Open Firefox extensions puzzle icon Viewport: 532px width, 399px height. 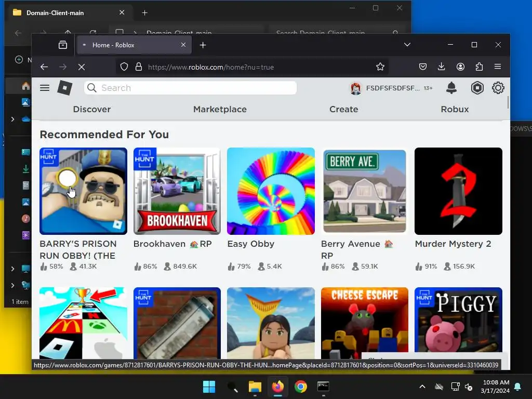479,67
